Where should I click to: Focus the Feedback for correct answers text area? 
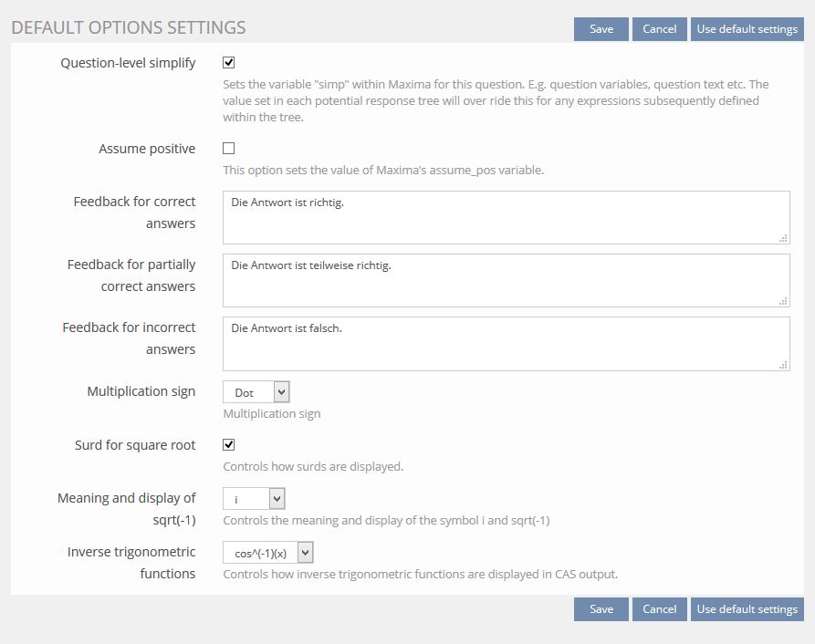coord(506,217)
